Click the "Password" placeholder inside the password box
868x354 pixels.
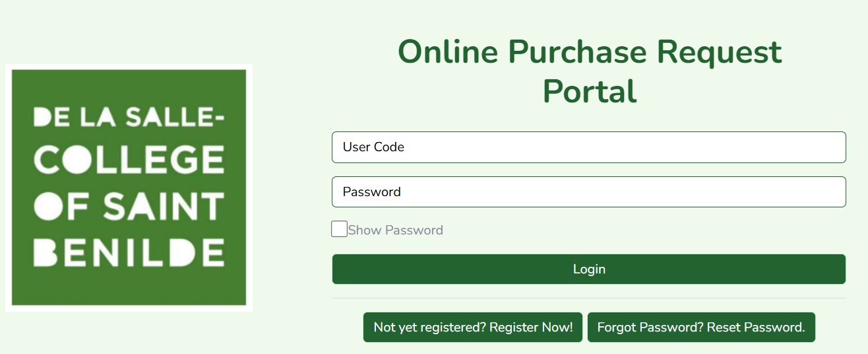(x=371, y=192)
